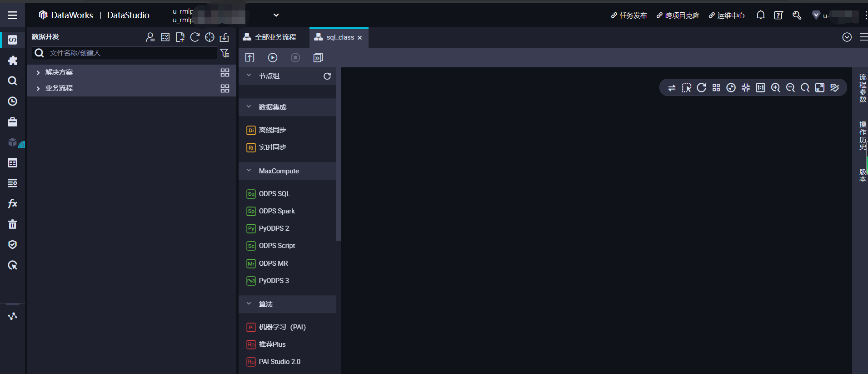The height and width of the screenshot is (374, 868).
Task: Open the briefcase sidebar icon
Action: [x=13, y=122]
